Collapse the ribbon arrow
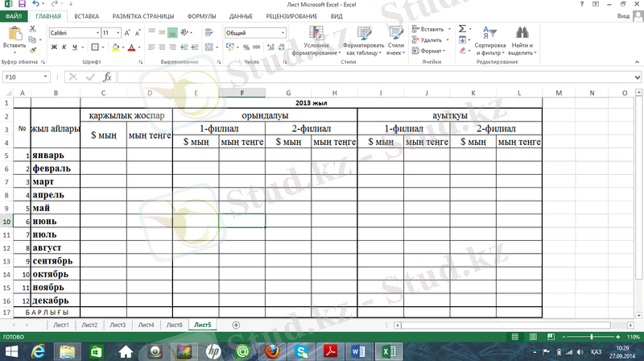Screen dimensions: 644x361 (637, 62)
